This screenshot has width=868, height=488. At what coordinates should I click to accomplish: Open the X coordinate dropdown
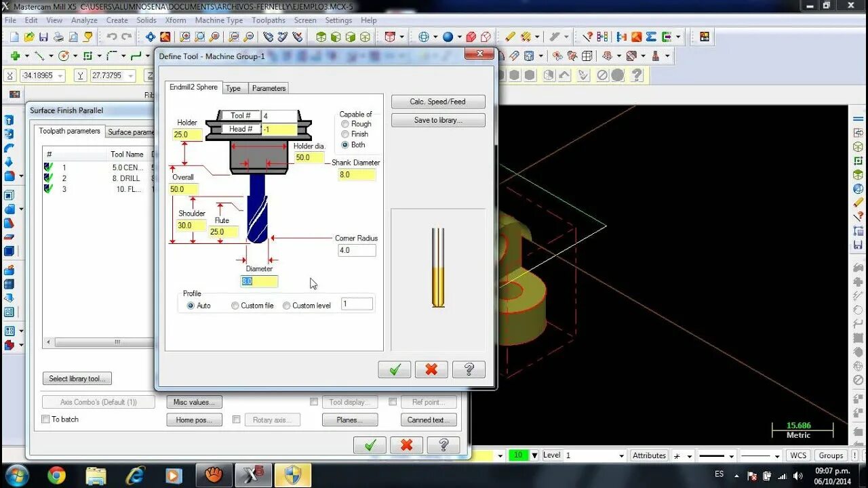pyautogui.click(x=60, y=75)
